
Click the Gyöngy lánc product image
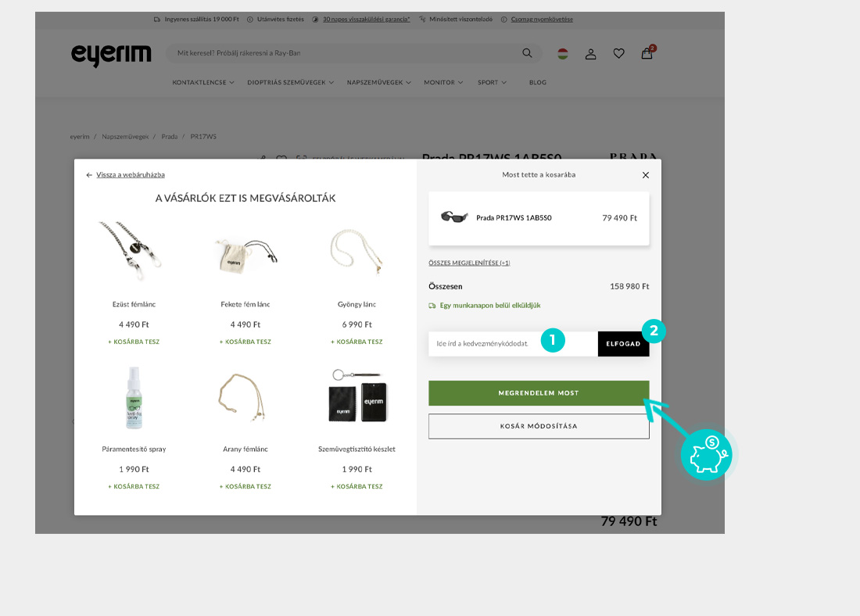(x=357, y=252)
